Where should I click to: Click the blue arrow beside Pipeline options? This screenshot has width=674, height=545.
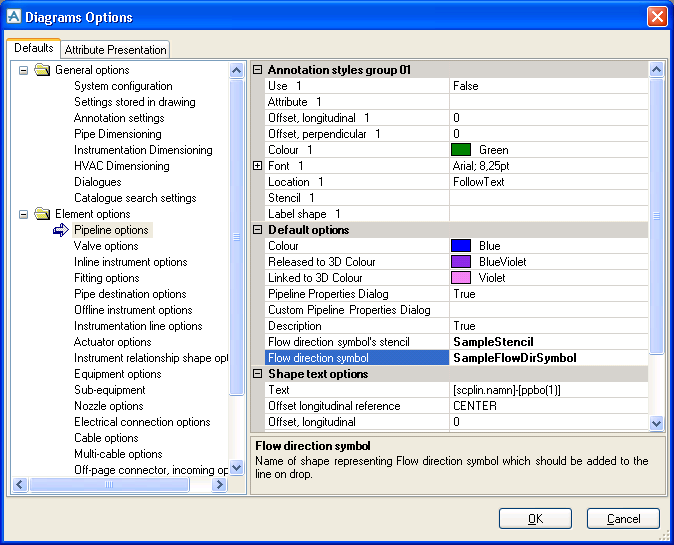[x=60, y=230]
